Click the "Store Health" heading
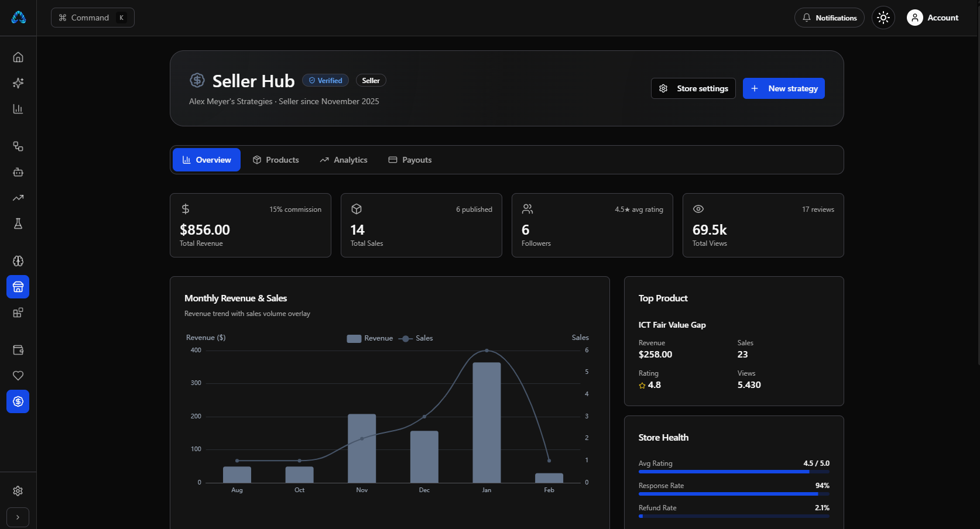The image size is (980, 529). tap(664, 438)
